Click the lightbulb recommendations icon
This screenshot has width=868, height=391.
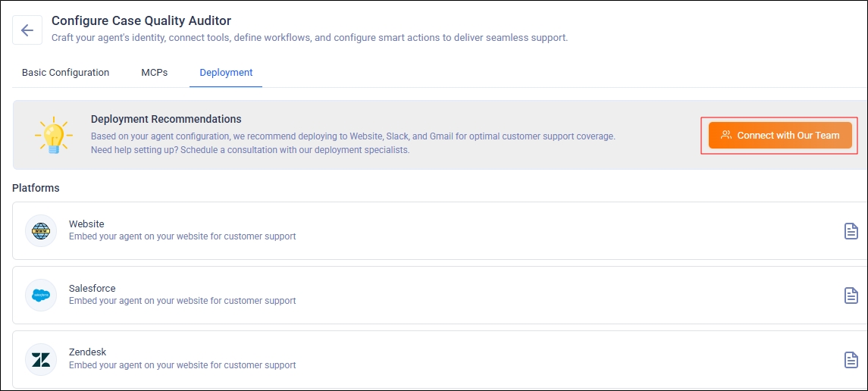coord(53,136)
